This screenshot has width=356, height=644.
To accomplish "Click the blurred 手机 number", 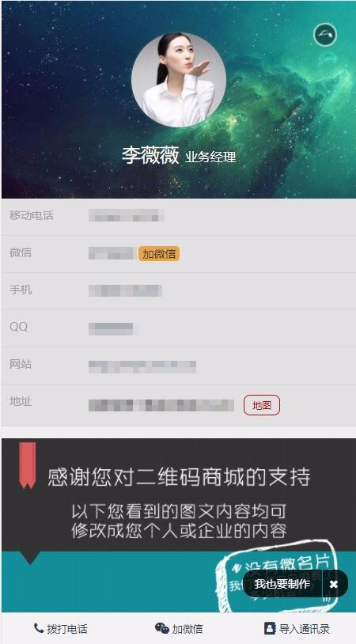I will (125, 291).
